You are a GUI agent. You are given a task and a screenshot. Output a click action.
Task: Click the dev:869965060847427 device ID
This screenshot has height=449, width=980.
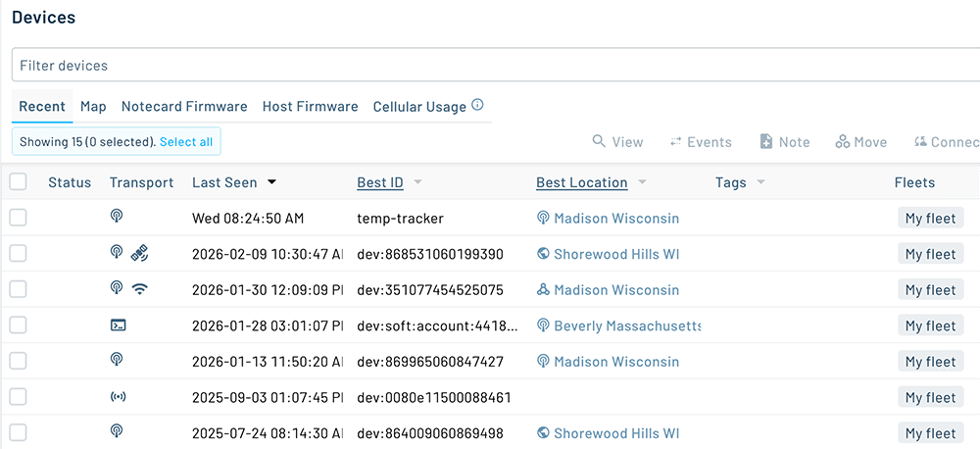(430, 362)
